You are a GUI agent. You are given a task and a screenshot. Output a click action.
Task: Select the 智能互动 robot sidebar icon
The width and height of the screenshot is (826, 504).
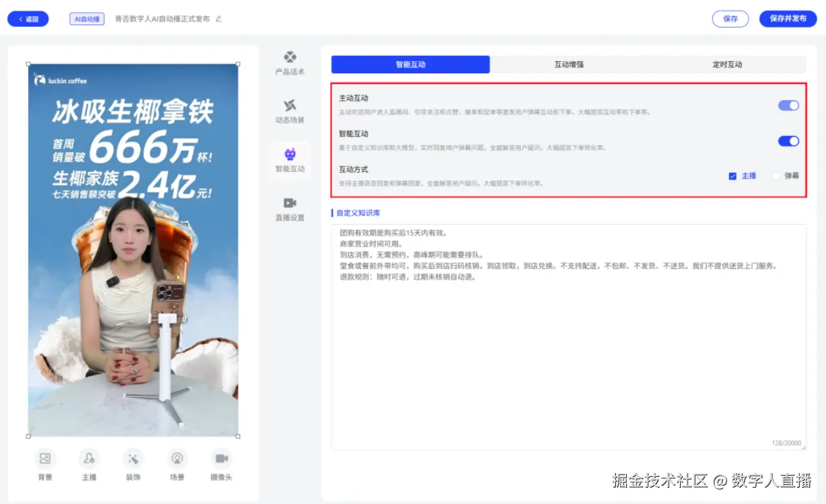290,160
